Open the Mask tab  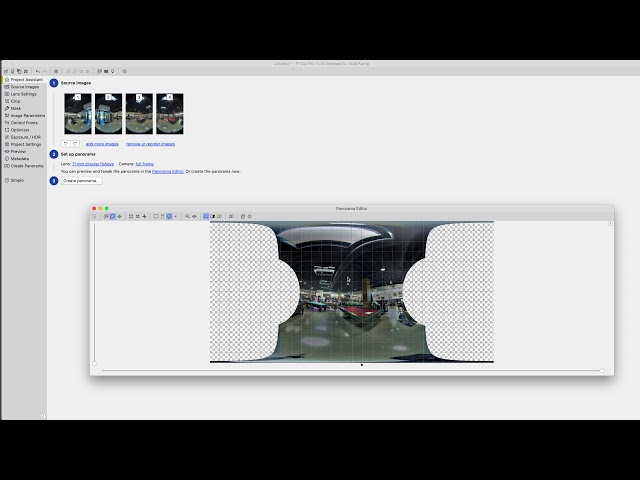click(x=24, y=108)
